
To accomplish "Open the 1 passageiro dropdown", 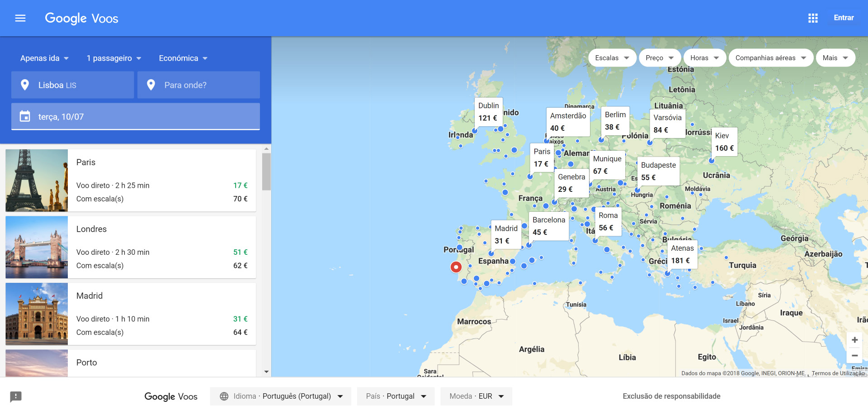I will 114,58.
